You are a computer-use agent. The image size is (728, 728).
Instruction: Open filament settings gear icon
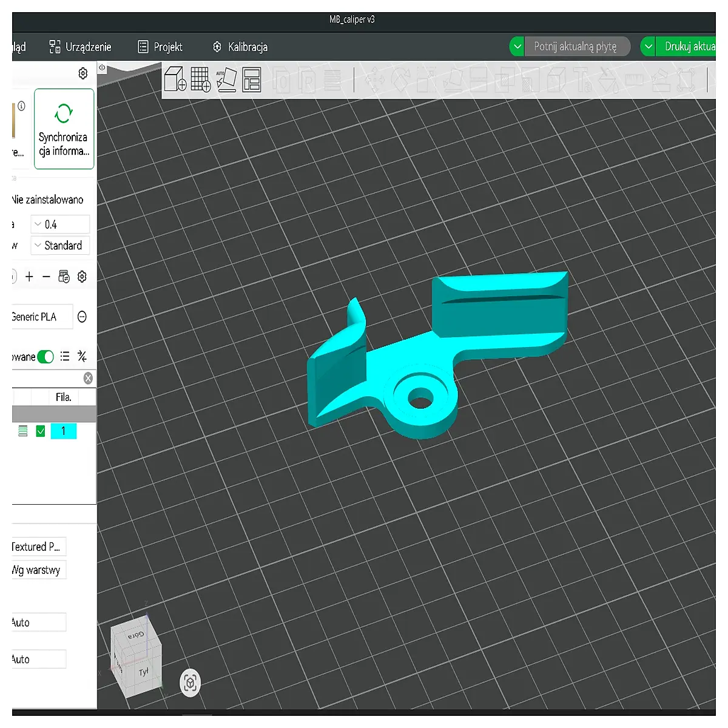click(x=82, y=277)
